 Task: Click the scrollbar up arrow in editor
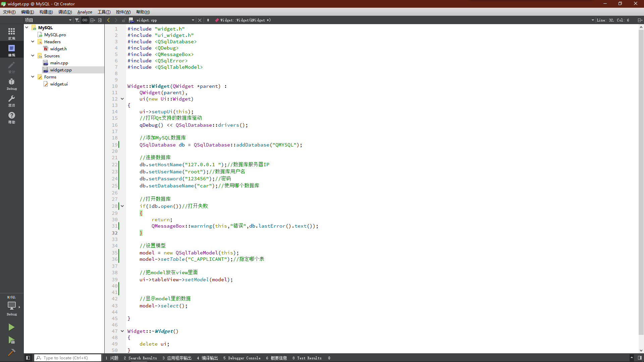[641, 27]
